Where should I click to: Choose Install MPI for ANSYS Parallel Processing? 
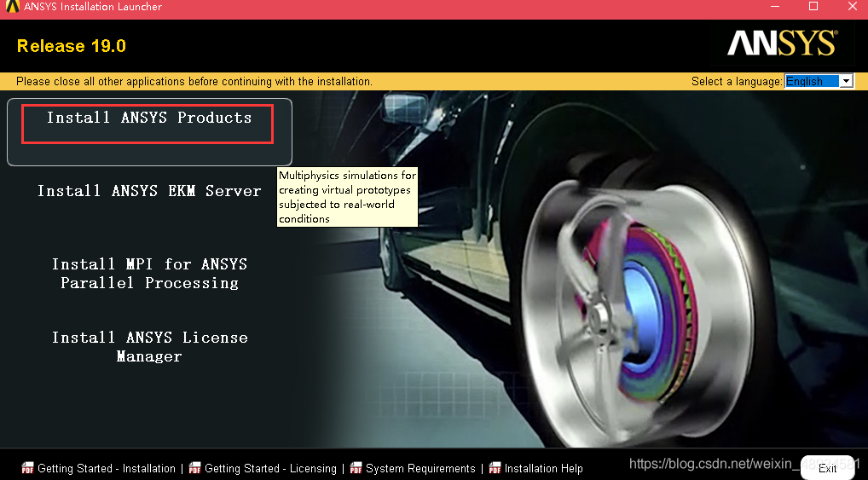pos(149,274)
